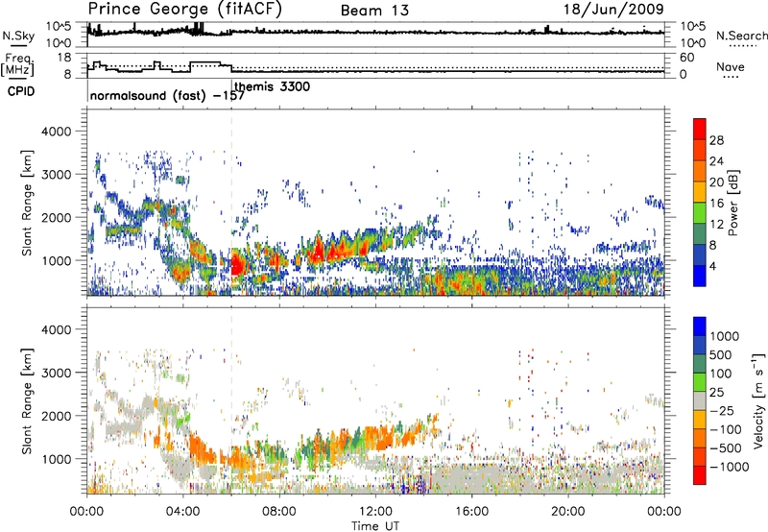This screenshot has width=768, height=532.
Task: Click 'Slant Range [km]' label of velocity panel
Action: tap(27, 401)
